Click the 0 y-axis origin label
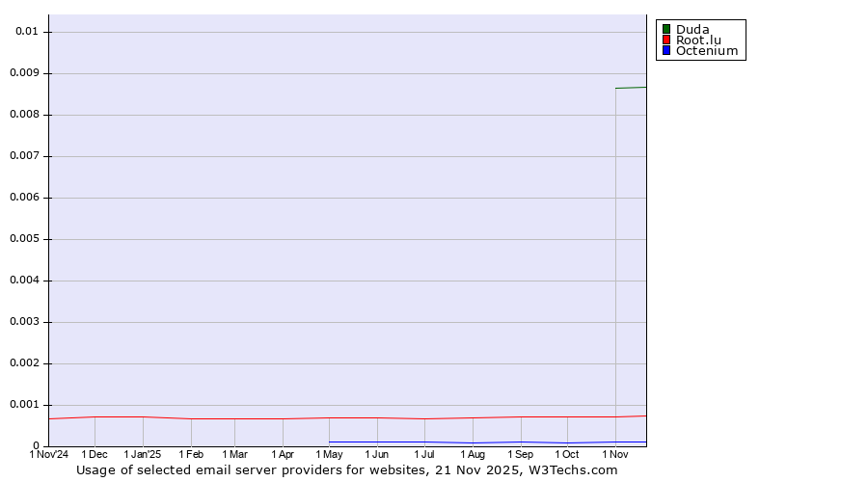 click(36, 446)
